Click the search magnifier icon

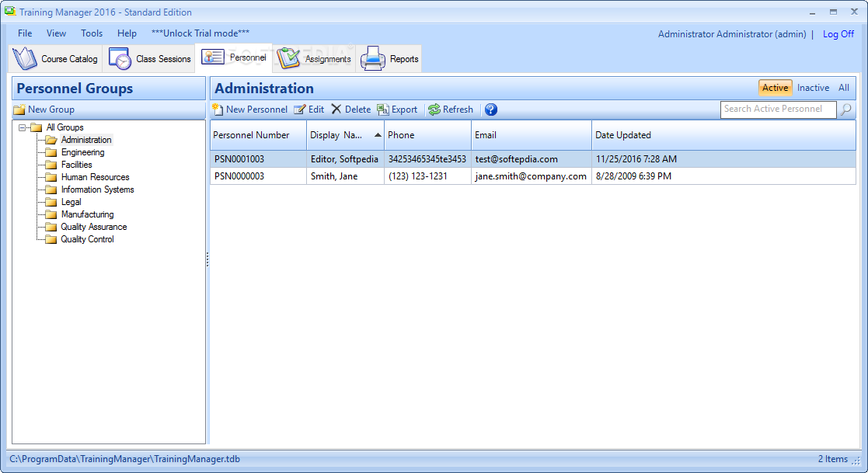846,110
